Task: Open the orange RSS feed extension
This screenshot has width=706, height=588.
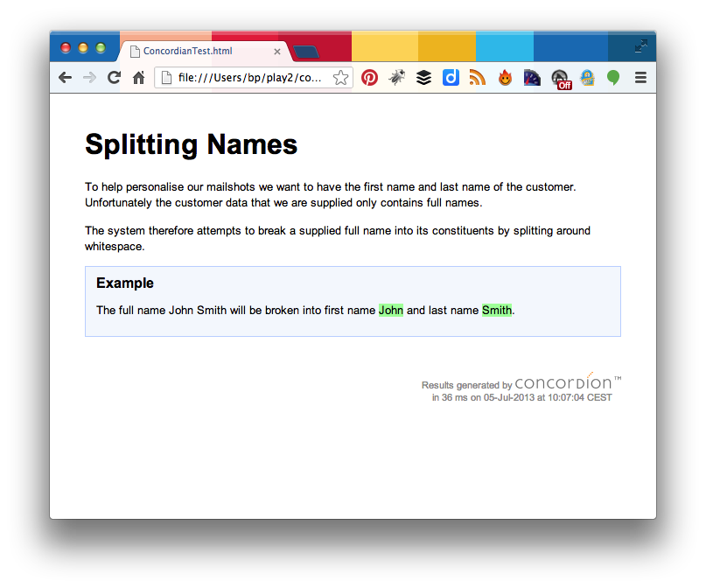Action: pyautogui.click(x=477, y=78)
